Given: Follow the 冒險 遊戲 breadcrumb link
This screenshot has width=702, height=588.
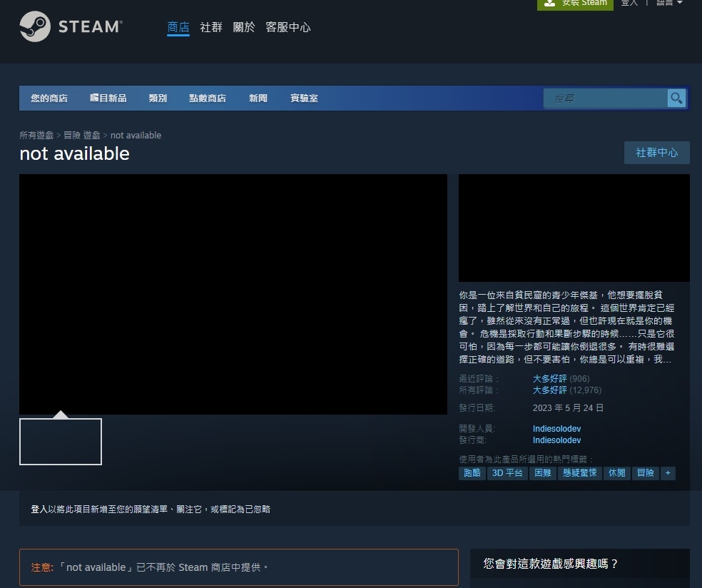Looking at the screenshot, I should pos(82,136).
